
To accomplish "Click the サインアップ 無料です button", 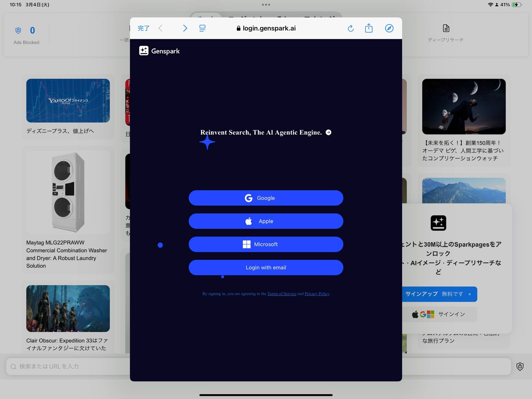I will [440, 294].
